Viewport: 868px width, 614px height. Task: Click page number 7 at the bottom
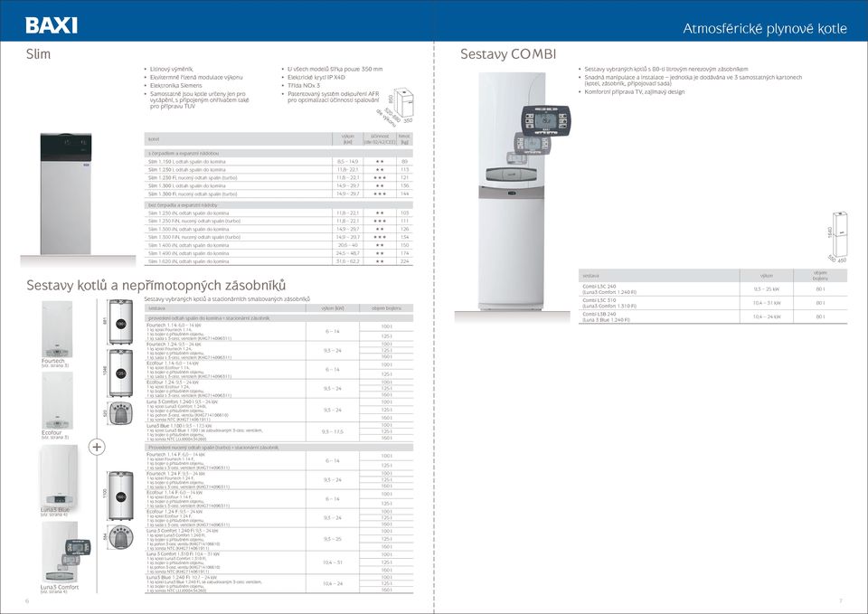click(x=840, y=601)
